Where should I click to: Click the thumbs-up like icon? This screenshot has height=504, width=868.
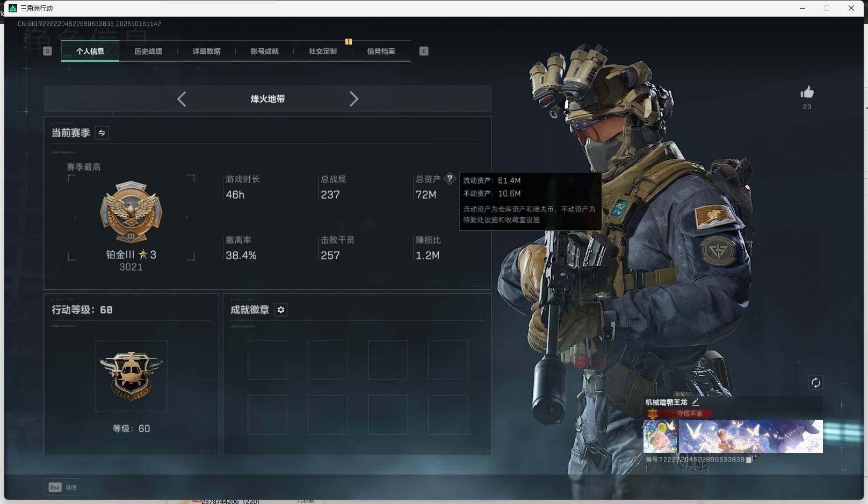807,92
